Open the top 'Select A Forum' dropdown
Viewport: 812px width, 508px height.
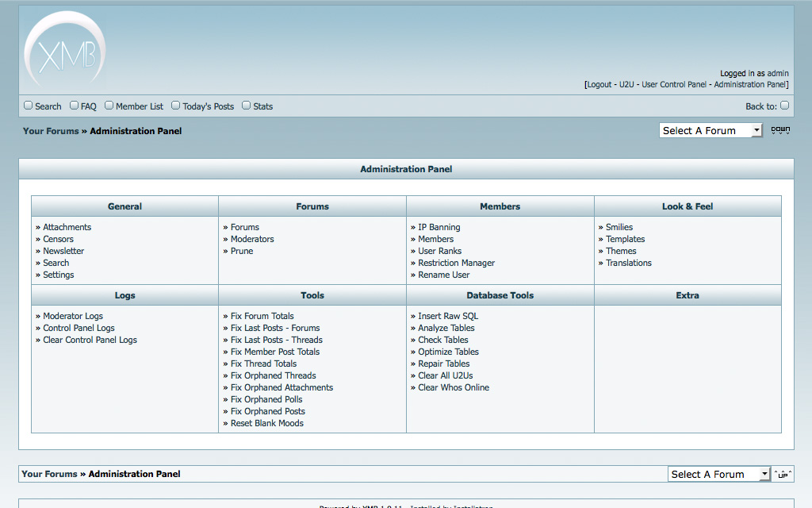tap(710, 130)
